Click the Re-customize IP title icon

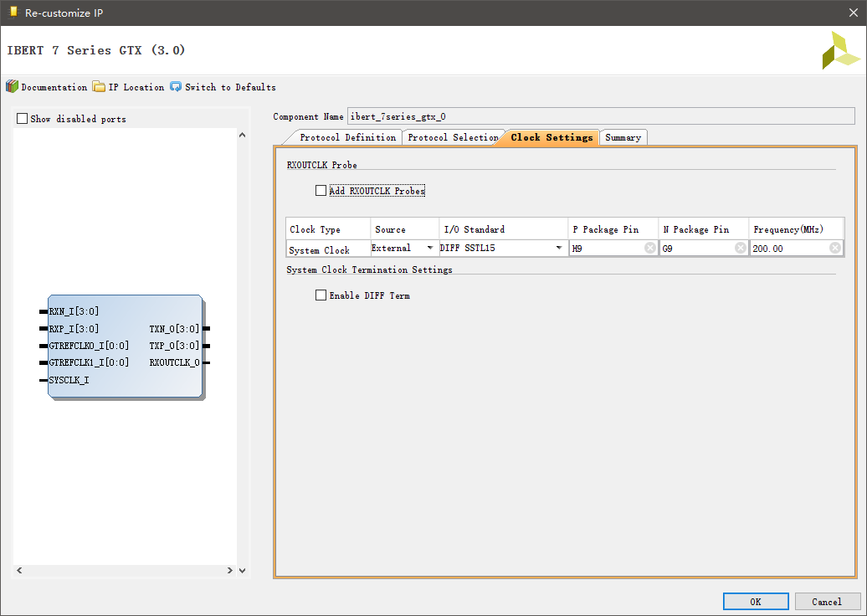coord(14,13)
